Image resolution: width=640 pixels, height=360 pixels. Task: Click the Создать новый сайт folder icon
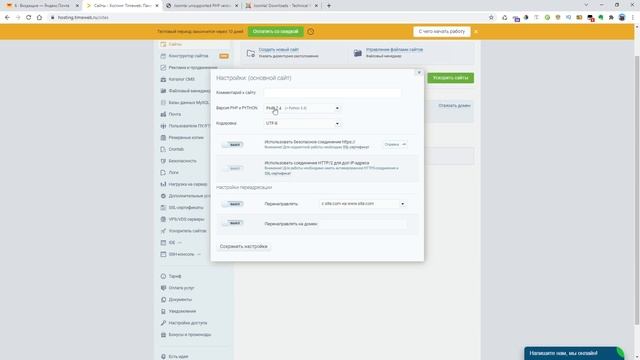pos(251,53)
